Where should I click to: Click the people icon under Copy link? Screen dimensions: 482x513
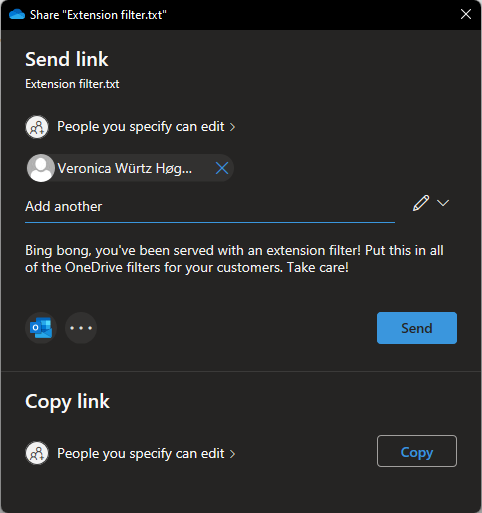37,453
